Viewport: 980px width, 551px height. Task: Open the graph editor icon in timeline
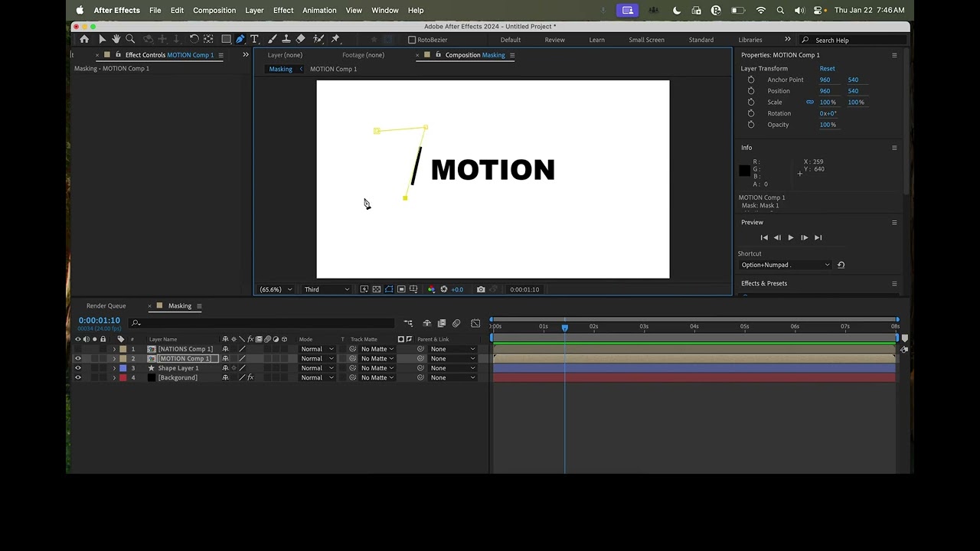475,324
